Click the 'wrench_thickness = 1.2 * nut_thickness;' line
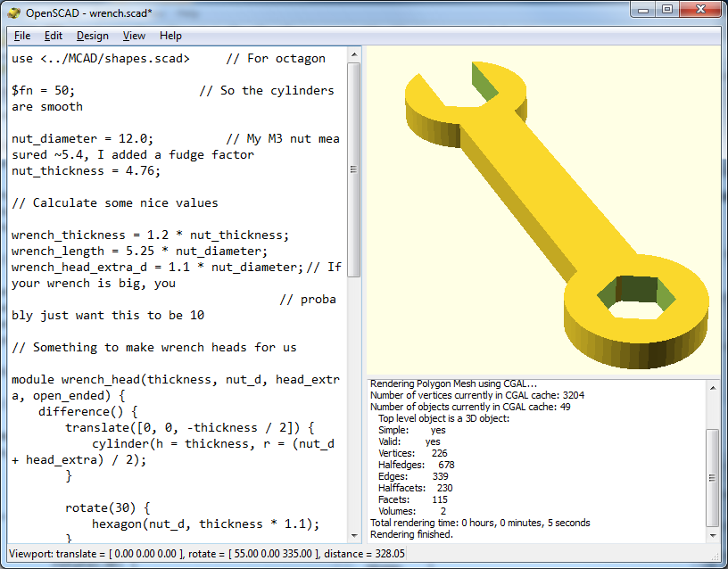The height and width of the screenshot is (569, 728). click(x=150, y=235)
